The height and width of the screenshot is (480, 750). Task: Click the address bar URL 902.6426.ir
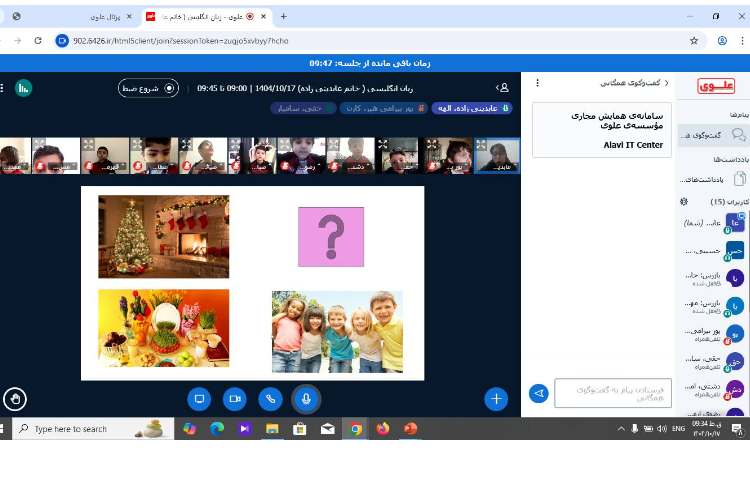(181, 41)
